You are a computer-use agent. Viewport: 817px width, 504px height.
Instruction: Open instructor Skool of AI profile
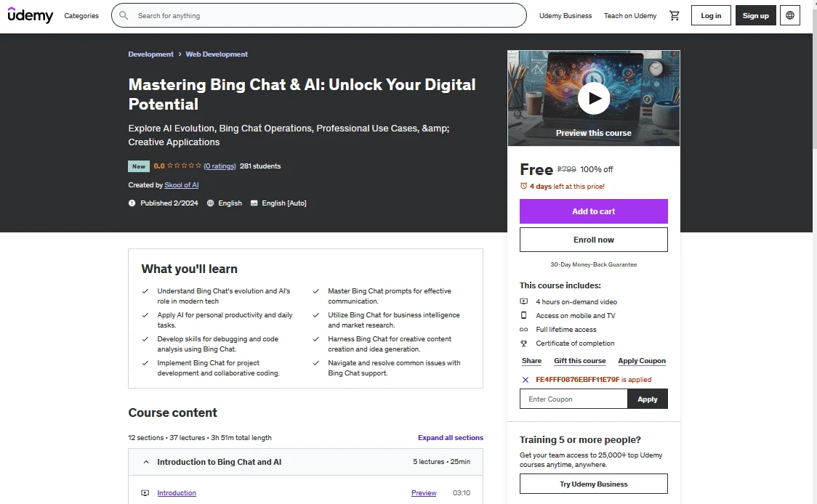tap(181, 185)
